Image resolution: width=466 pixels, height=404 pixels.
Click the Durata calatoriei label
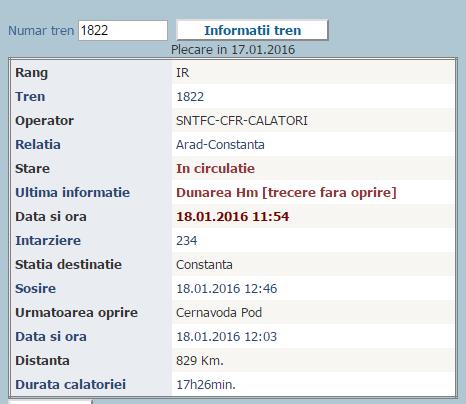point(71,385)
